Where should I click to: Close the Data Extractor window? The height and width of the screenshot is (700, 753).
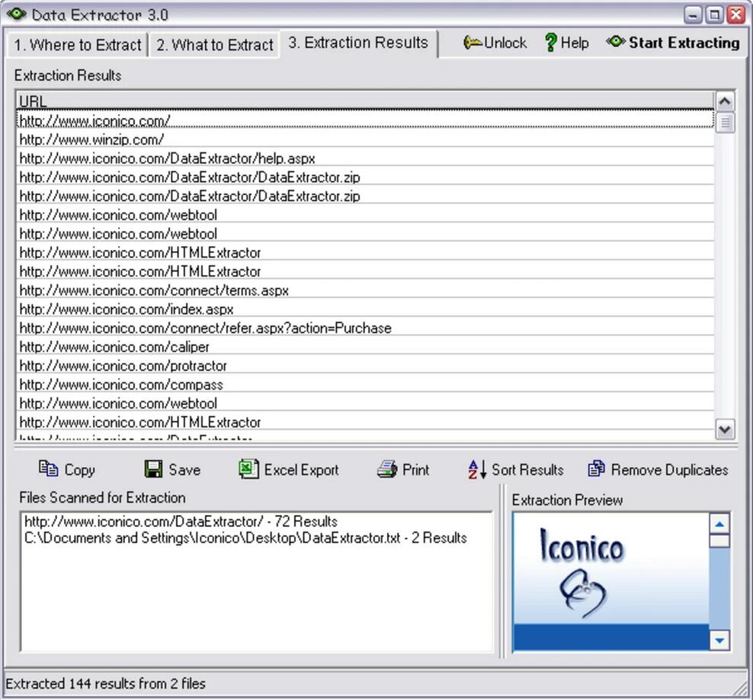pyautogui.click(x=735, y=15)
